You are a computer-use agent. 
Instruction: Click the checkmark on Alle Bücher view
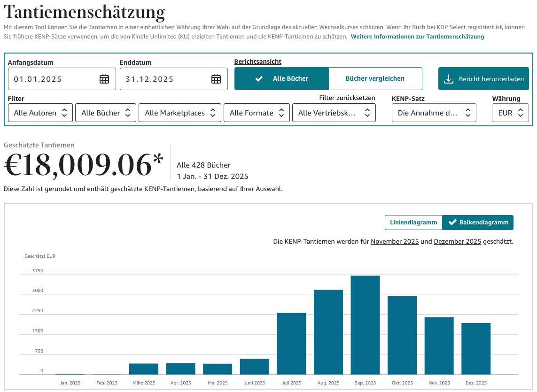pyautogui.click(x=258, y=79)
